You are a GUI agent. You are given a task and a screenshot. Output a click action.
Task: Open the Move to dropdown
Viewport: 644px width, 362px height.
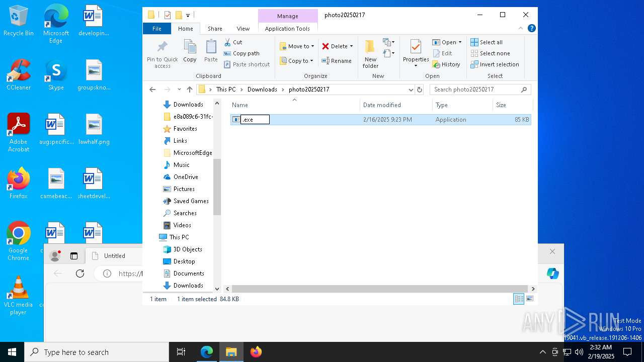coord(297,46)
